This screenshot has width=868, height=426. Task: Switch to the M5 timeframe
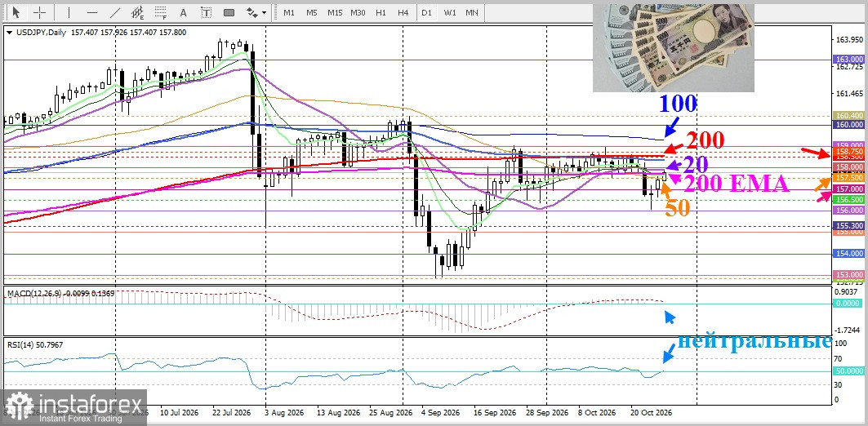(x=312, y=12)
